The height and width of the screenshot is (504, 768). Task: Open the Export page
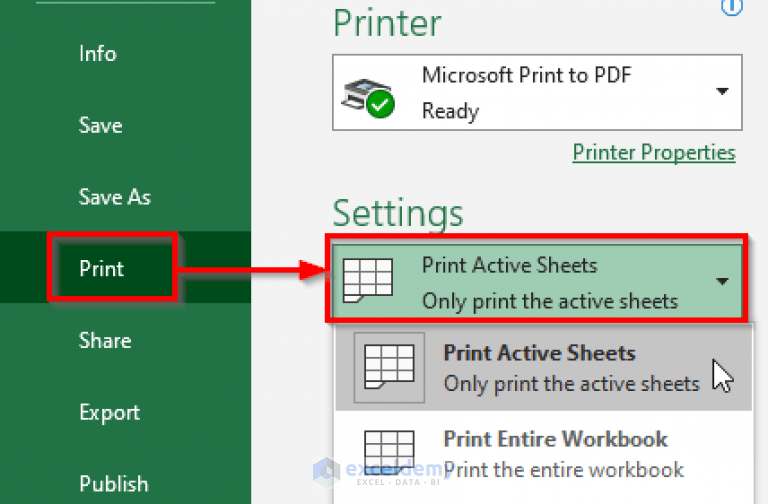click(x=110, y=412)
